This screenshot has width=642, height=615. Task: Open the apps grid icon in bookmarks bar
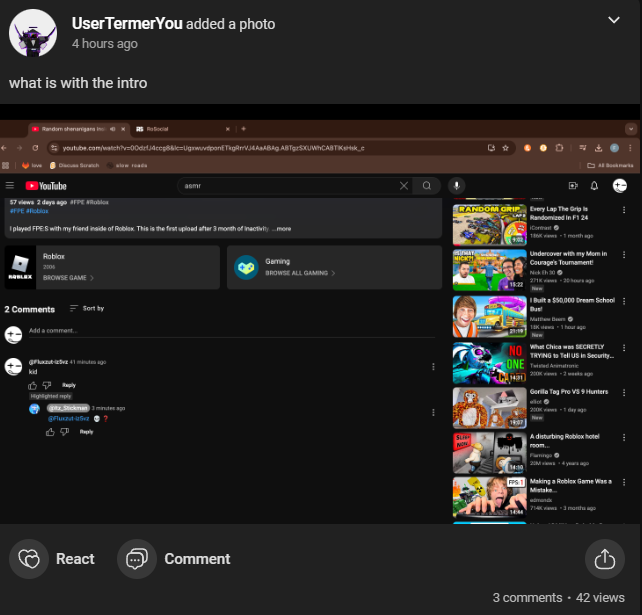coord(5,165)
